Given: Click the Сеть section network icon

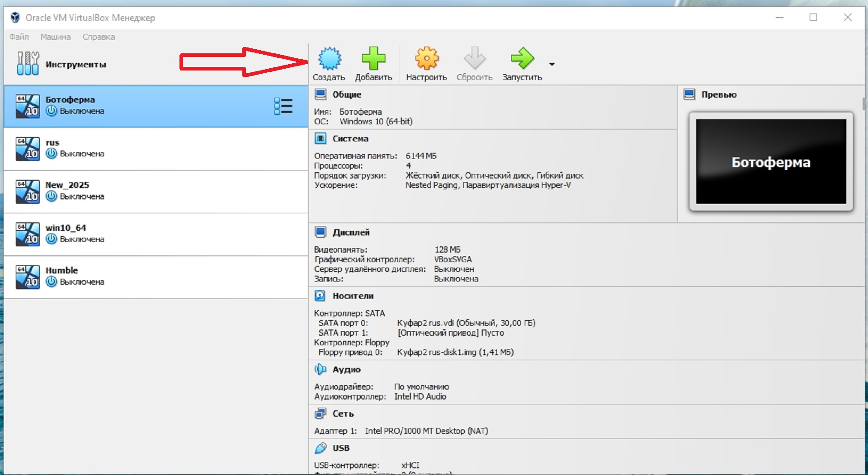Looking at the screenshot, I should pos(320,413).
